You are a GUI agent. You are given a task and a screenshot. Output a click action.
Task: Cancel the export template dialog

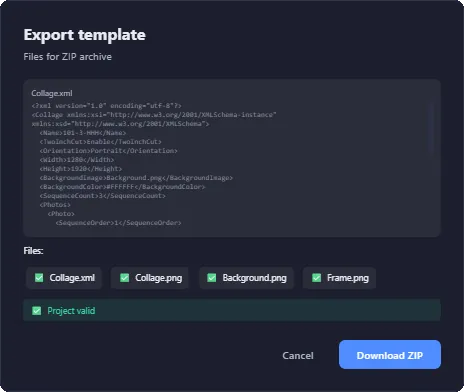pos(298,356)
